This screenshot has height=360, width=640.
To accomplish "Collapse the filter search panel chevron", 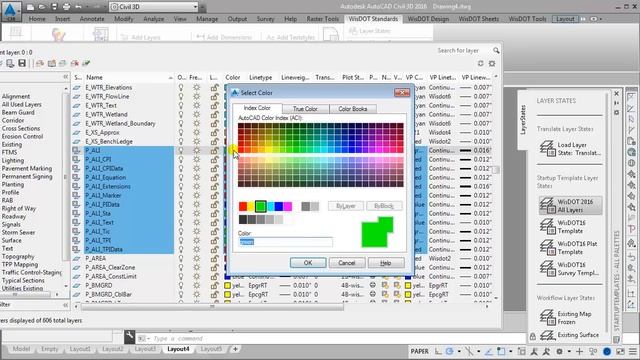I will tap(65, 305).
